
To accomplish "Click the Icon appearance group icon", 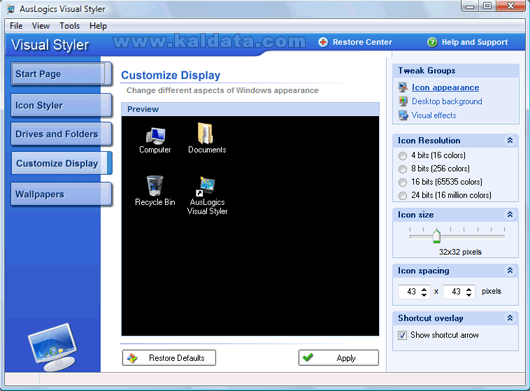I will click(403, 87).
